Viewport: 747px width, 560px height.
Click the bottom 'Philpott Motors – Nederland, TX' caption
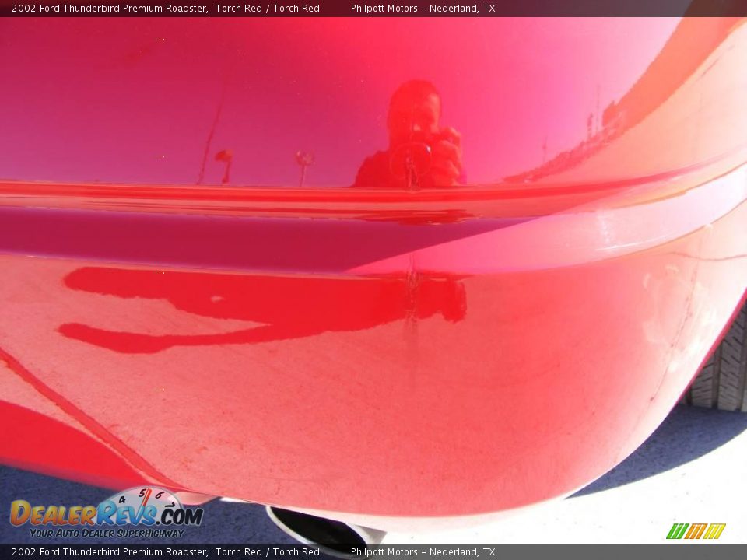point(423,552)
